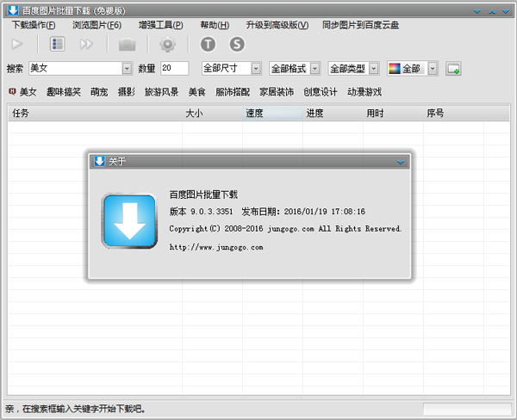Minimize main window with down chevron
Image resolution: width=517 pixels, height=420 pixels.
477,11
